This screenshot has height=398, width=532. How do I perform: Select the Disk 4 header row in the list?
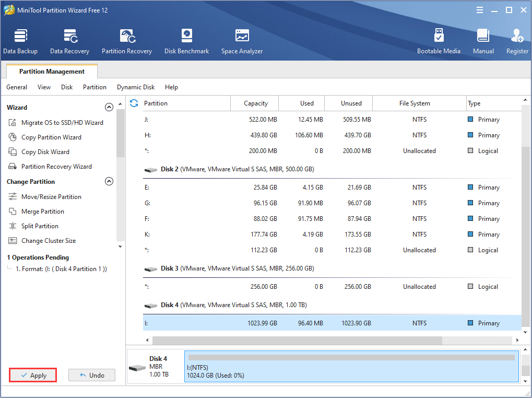332,305
